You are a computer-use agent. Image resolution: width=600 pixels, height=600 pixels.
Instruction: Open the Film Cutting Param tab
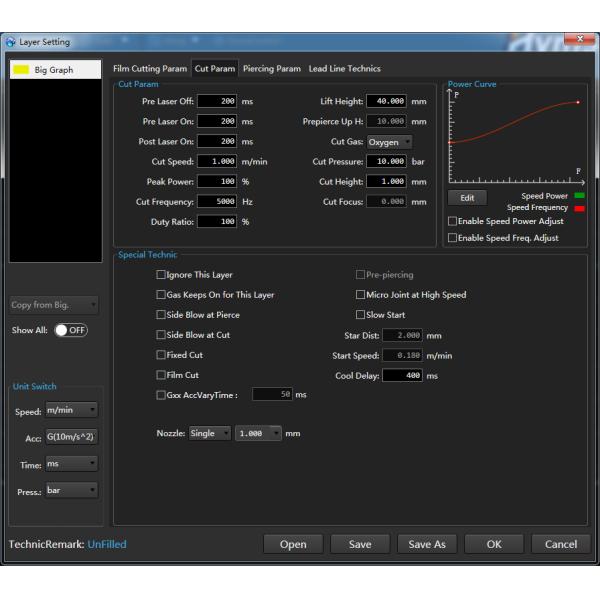pos(150,69)
